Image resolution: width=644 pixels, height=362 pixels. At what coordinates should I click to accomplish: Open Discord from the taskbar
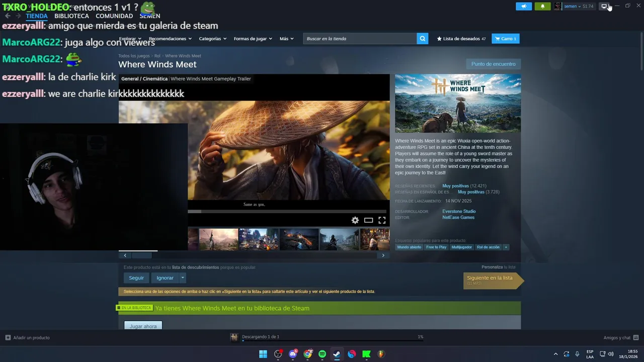[x=293, y=354]
